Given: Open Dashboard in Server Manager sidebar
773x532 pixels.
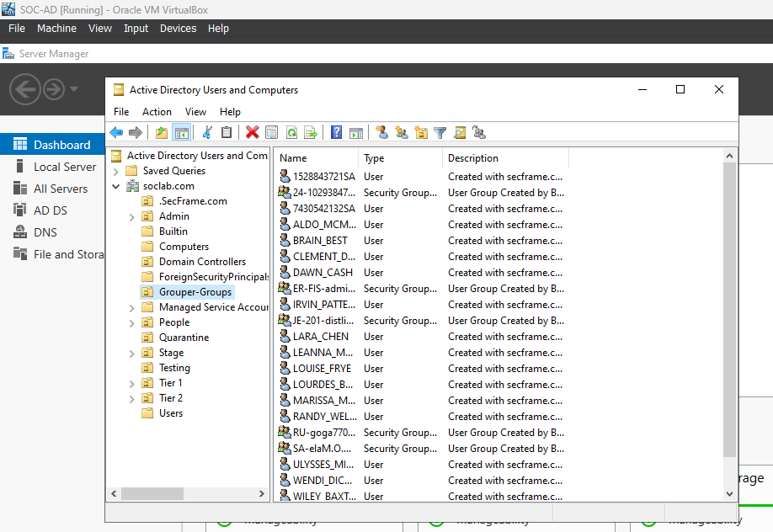Looking at the screenshot, I should (x=51, y=145).
